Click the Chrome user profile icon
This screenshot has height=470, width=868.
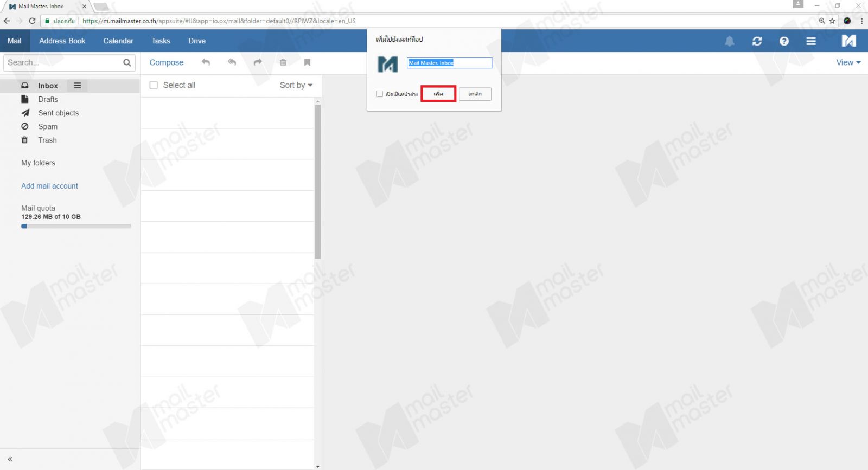[x=798, y=4]
